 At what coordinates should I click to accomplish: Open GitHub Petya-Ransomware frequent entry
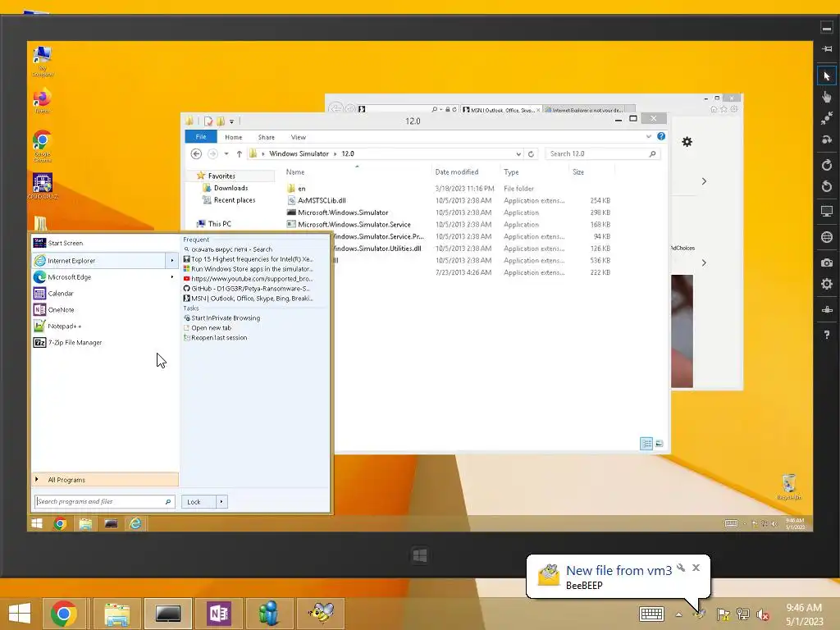[246, 288]
